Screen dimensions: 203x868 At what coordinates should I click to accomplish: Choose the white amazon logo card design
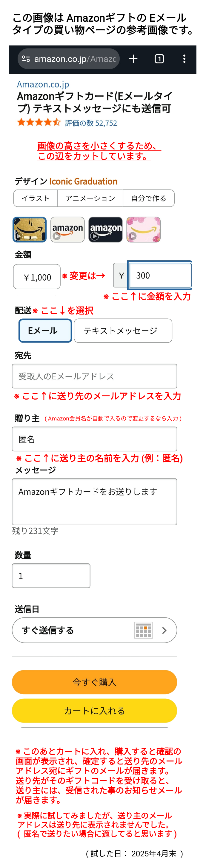click(x=67, y=229)
